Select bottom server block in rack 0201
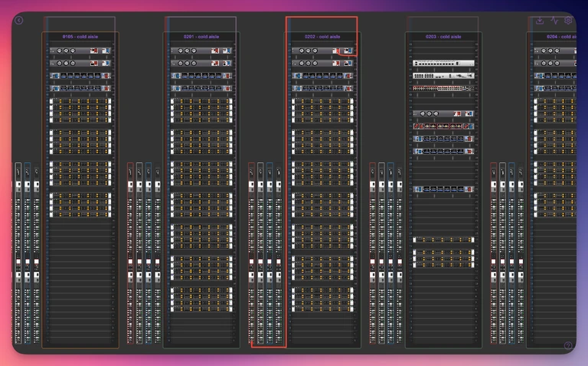Screen dimensions: 588x366 tap(201, 299)
